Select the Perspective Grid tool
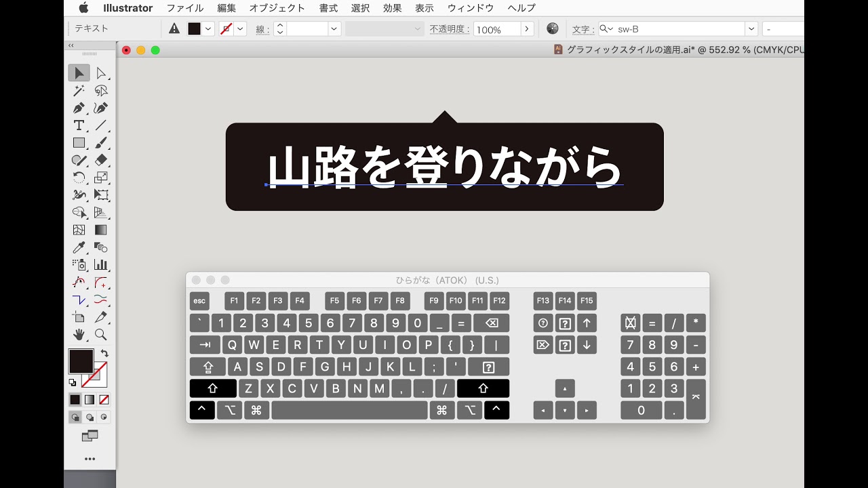This screenshot has width=868, height=488. click(x=101, y=213)
